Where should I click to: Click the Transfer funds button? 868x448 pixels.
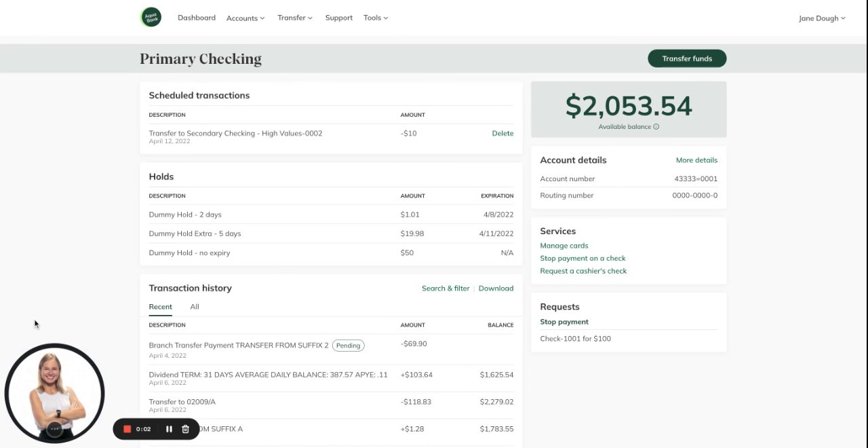[x=687, y=58]
